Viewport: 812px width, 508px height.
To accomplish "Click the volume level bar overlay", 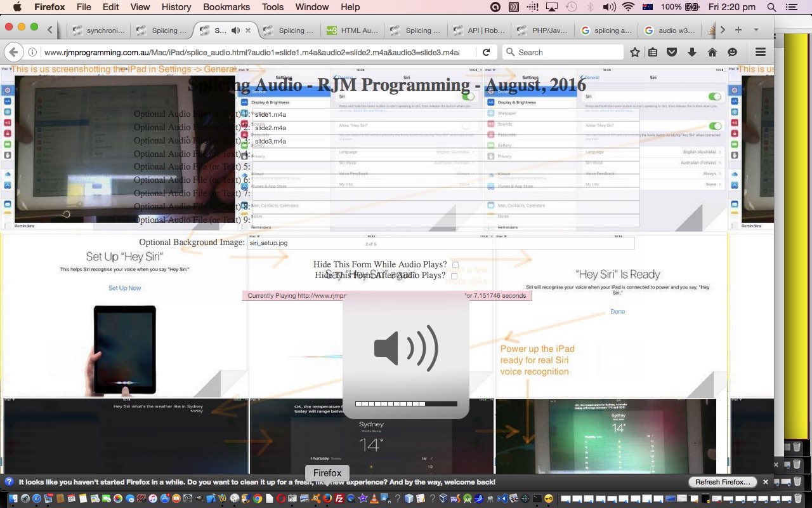I will coord(406,404).
